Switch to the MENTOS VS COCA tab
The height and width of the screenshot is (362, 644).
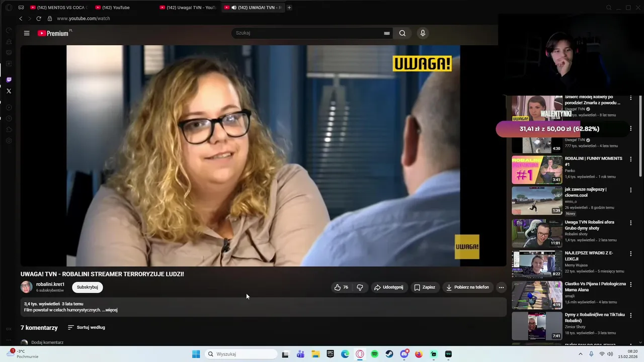pos(58,8)
